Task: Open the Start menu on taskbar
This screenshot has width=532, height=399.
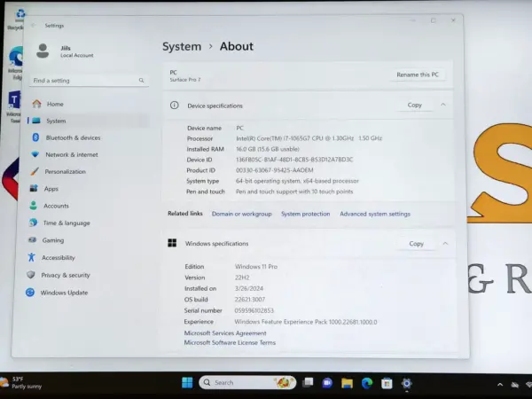Action: point(187,383)
